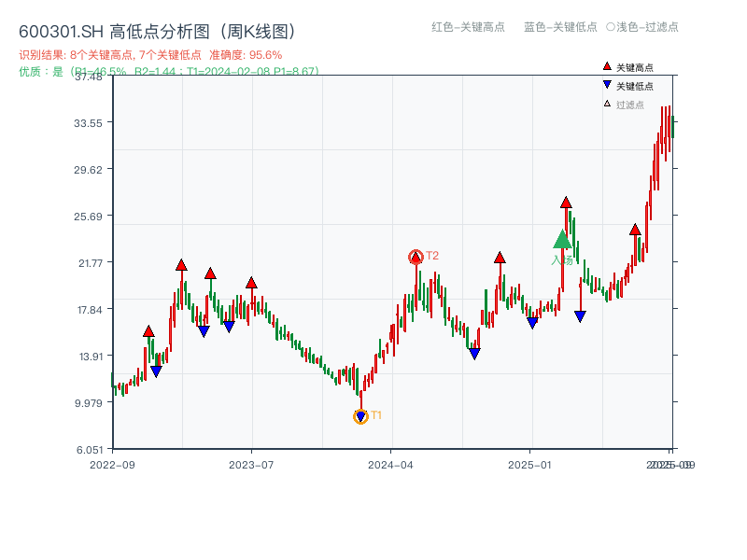Click the 浅色-过滤点 header legend entry
The width and height of the screenshot is (747, 560).
642,27
